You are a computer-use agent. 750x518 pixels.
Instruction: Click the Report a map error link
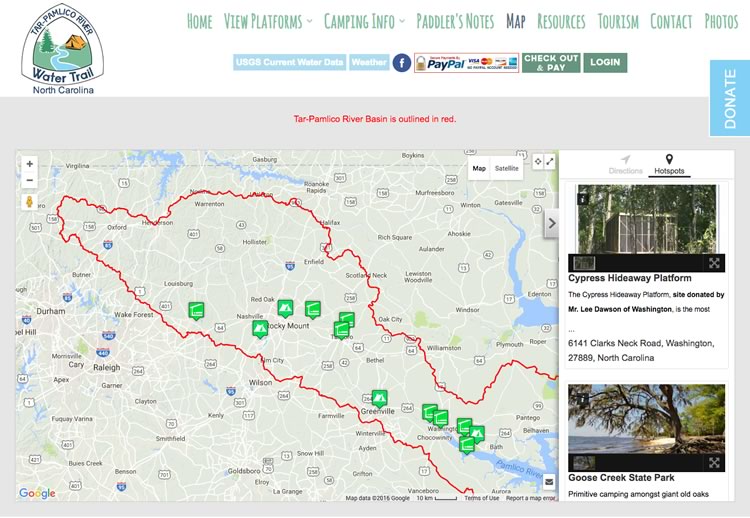[531, 498]
